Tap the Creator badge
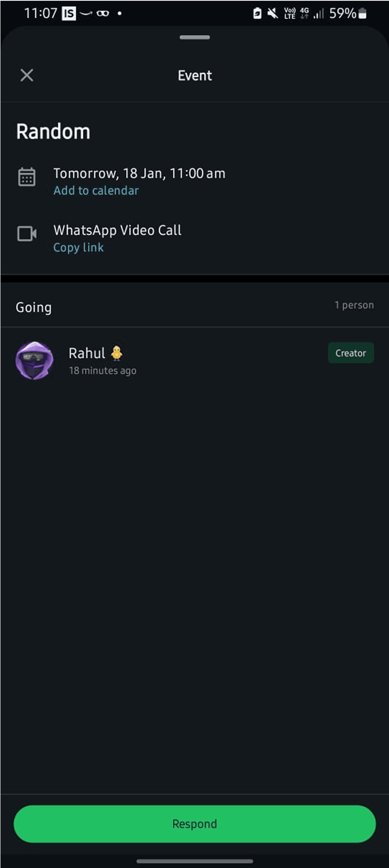Screen dimensions: 389x868 (x=351, y=353)
